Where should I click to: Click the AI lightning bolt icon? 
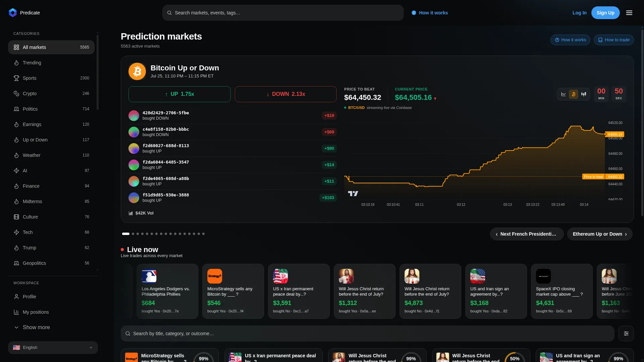click(x=16, y=171)
